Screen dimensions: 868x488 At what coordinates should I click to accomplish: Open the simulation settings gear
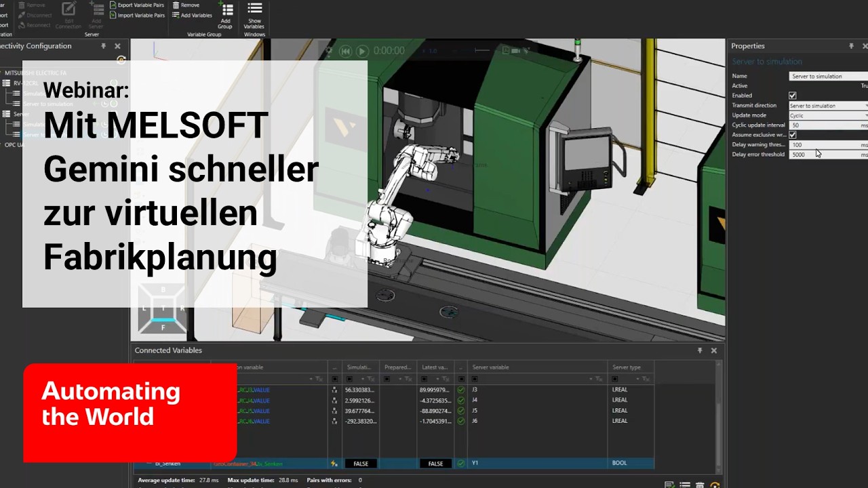[329, 51]
